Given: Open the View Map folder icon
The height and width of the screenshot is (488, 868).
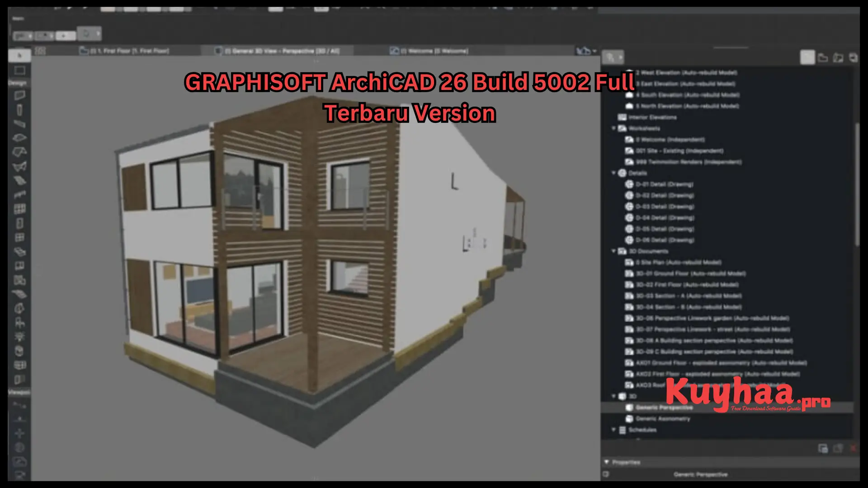Looking at the screenshot, I should [823, 57].
